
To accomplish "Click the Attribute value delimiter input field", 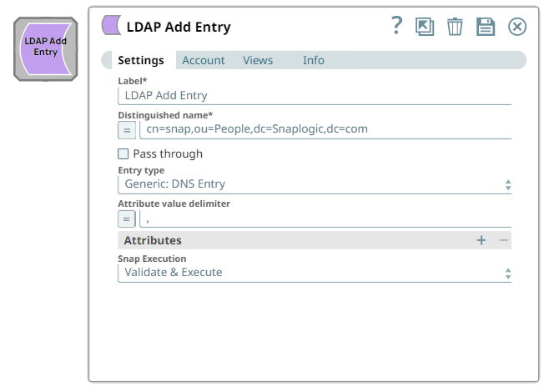I will [325, 219].
